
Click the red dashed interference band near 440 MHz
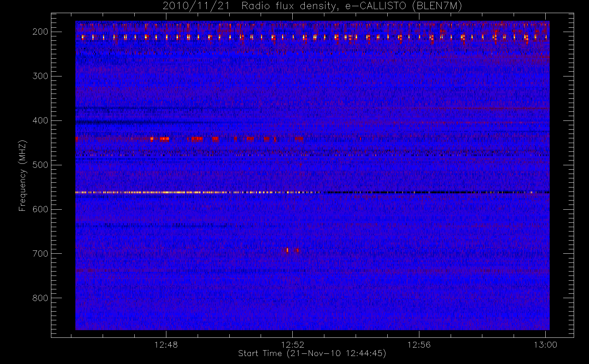tap(189, 139)
